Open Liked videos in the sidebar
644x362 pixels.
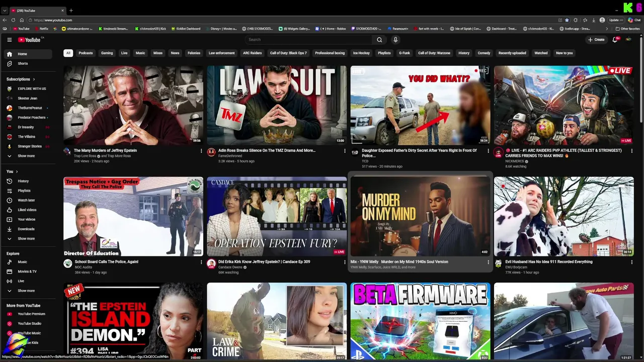28,210
